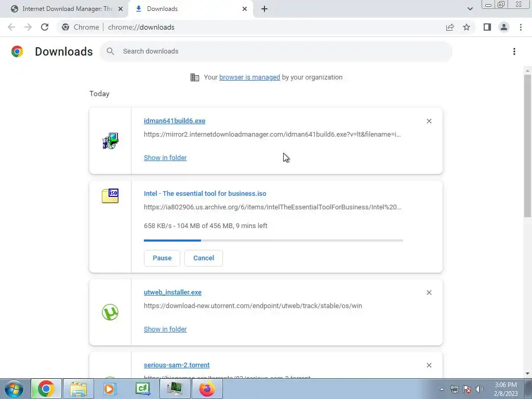532x399 pixels.
Task: Reload the Downloads page
Action: (x=45, y=27)
